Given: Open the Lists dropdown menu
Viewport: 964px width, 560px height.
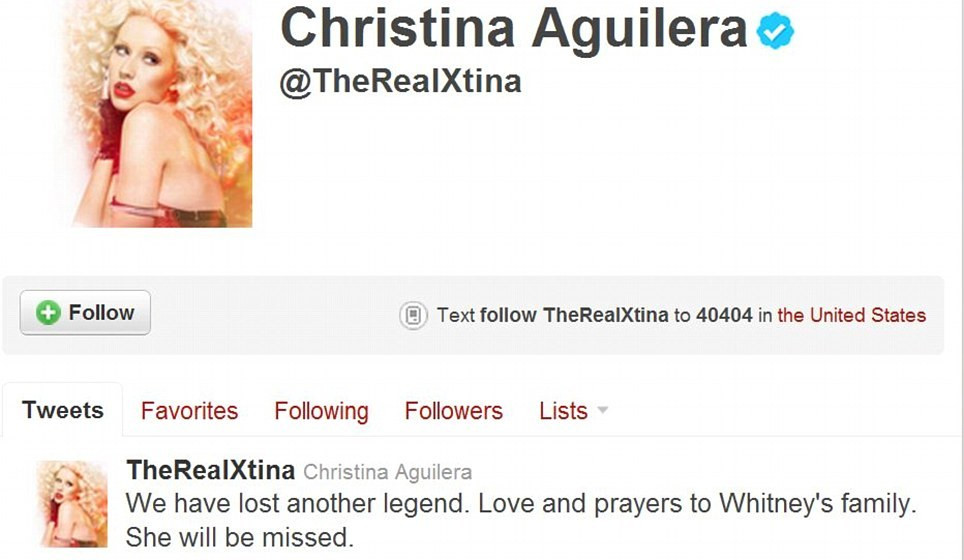Looking at the screenshot, I should pyautogui.click(x=574, y=411).
